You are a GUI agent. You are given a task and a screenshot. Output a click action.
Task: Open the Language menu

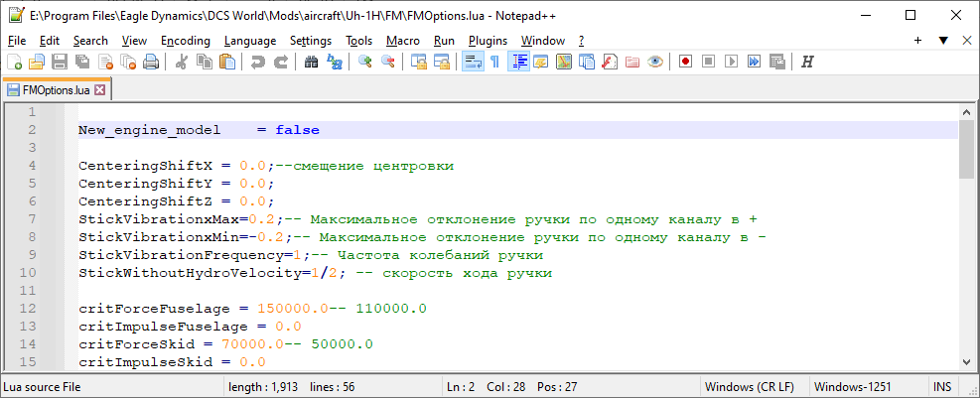click(x=250, y=41)
